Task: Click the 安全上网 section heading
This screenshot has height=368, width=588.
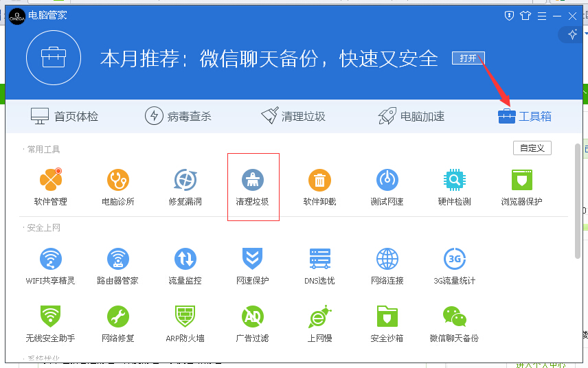Action: coord(43,228)
